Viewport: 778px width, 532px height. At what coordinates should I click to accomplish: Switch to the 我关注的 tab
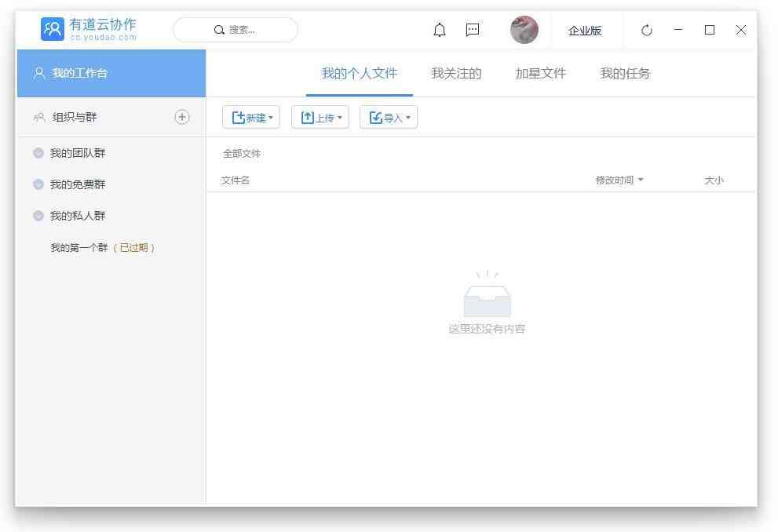456,73
